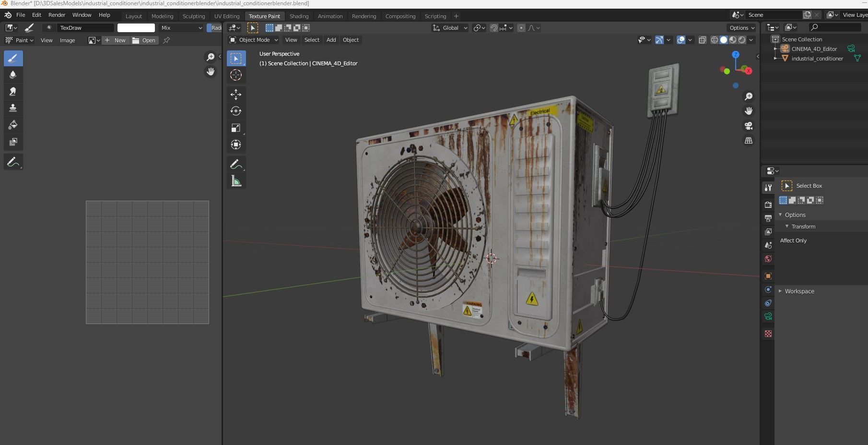Screen dimensions: 868x445
Task: Select the Soften brush tool
Action: (13, 74)
